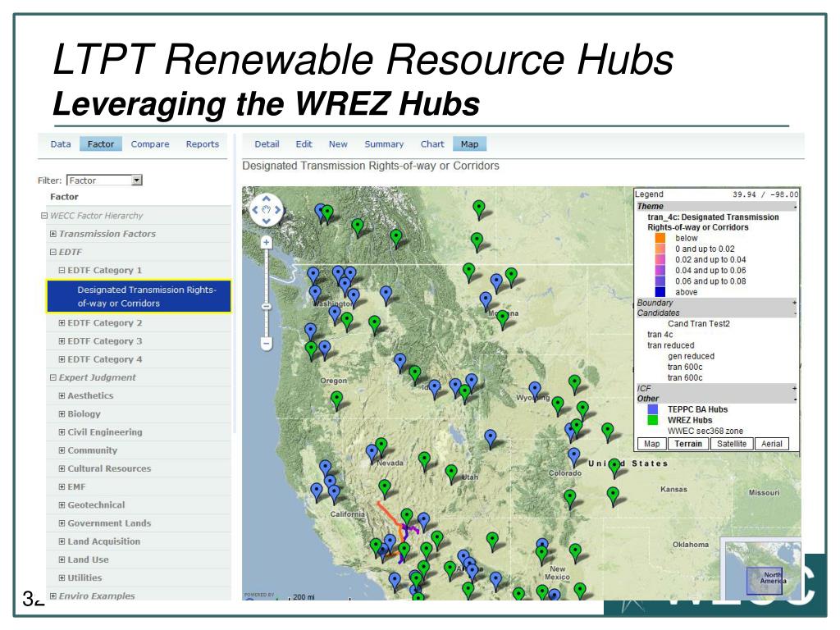The image size is (840, 630).
Task: Switch to the Compare tab
Action: (x=150, y=144)
